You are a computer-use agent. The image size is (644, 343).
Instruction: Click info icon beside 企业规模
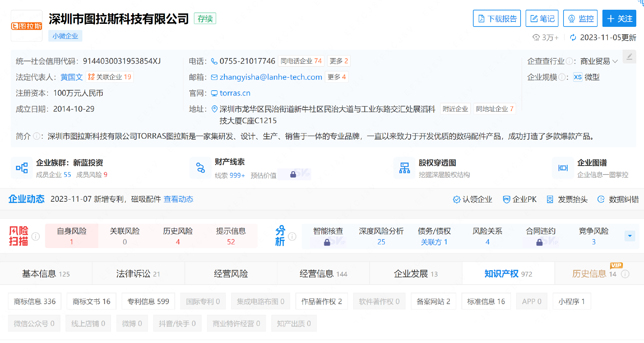coord(562,77)
